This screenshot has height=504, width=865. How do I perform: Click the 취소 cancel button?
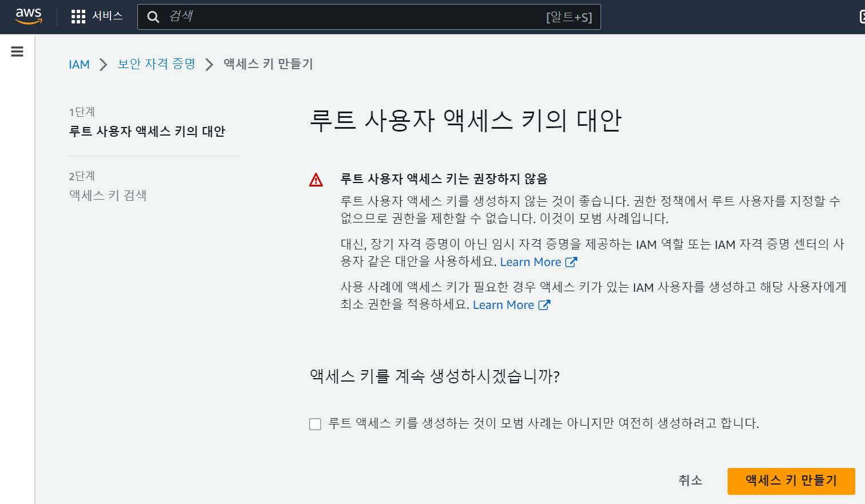tap(690, 481)
